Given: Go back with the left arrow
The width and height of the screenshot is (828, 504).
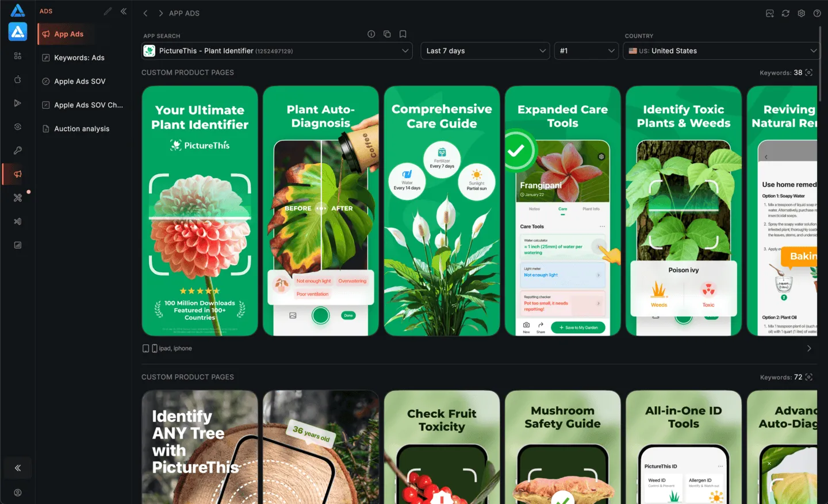Looking at the screenshot, I should point(145,13).
